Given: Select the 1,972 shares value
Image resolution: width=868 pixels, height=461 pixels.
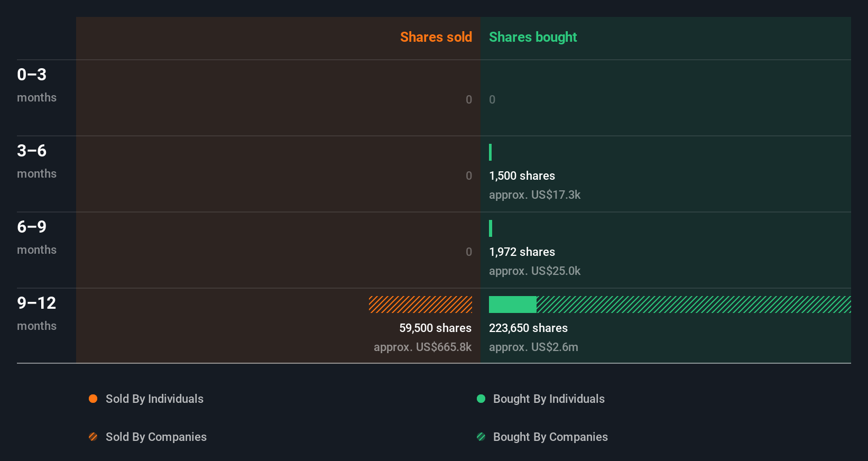Looking at the screenshot, I should pos(522,252).
